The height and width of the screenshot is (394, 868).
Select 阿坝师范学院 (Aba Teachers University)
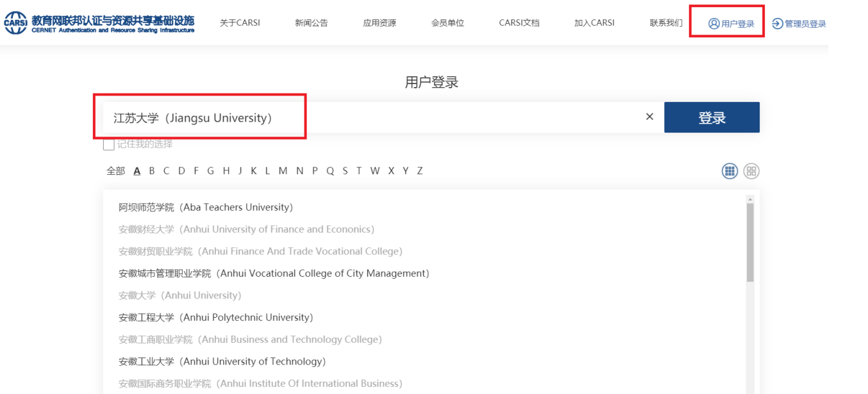click(x=206, y=208)
